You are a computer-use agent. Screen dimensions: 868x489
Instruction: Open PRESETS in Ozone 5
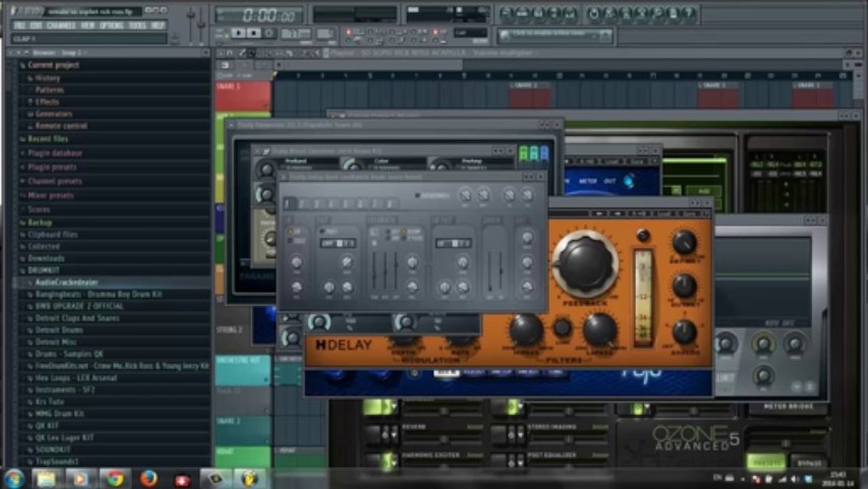click(766, 462)
